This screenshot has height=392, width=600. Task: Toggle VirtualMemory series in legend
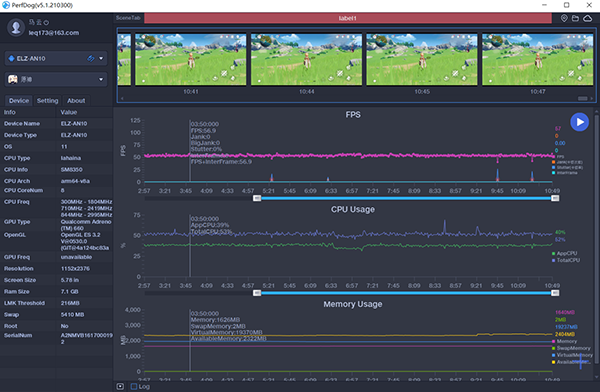pyautogui.click(x=572, y=355)
